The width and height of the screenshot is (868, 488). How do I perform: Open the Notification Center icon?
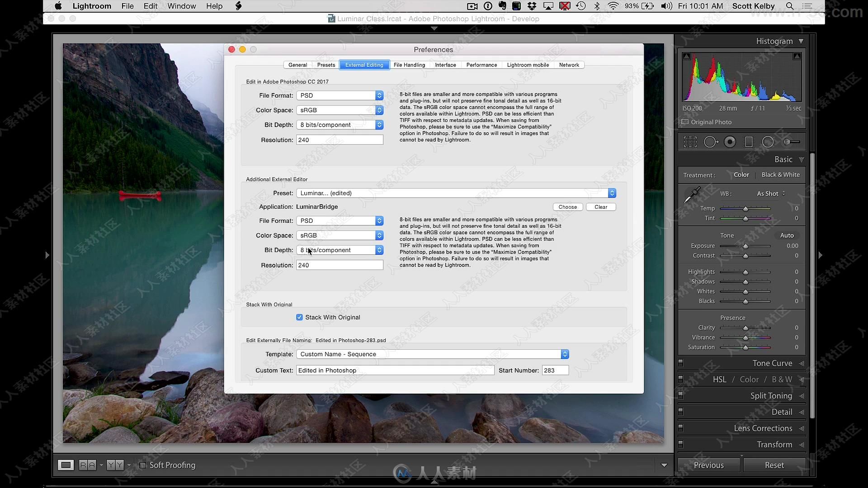point(807,6)
